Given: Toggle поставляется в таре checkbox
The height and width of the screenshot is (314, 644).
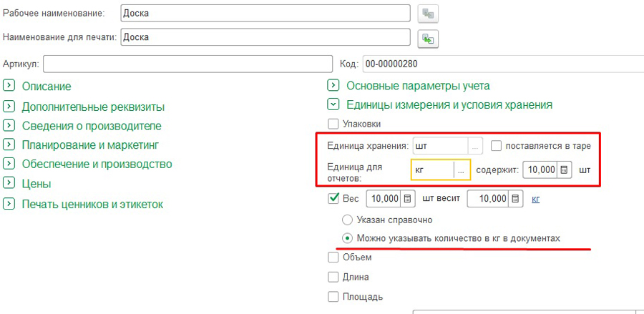Looking at the screenshot, I should click(x=497, y=146).
